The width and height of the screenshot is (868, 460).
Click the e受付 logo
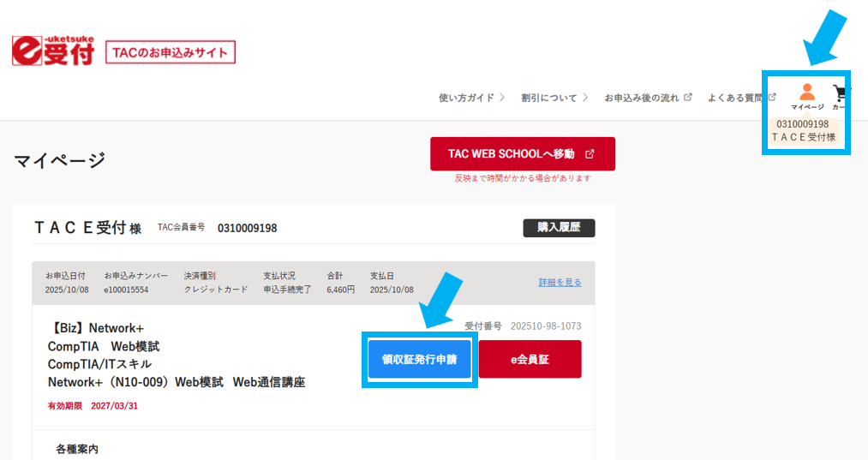[x=52, y=52]
